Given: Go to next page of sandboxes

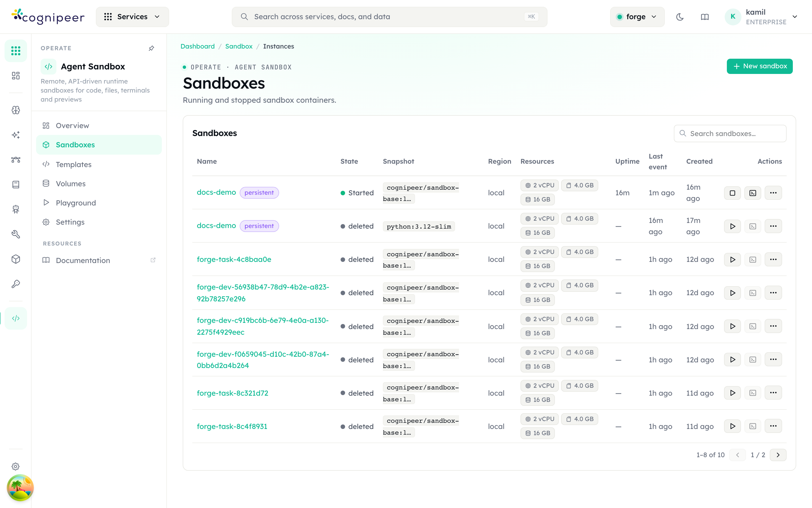Looking at the screenshot, I should (778, 455).
